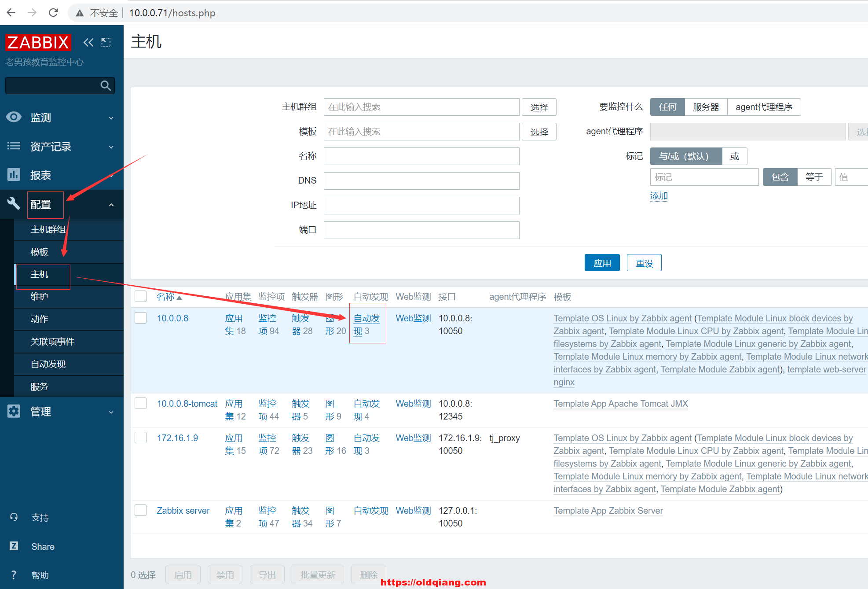The height and width of the screenshot is (589, 868).
Task: Click the Support headset icon
Action: coord(14,517)
